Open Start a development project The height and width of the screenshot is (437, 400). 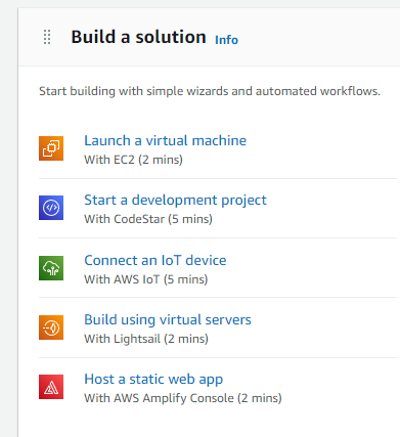click(175, 200)
